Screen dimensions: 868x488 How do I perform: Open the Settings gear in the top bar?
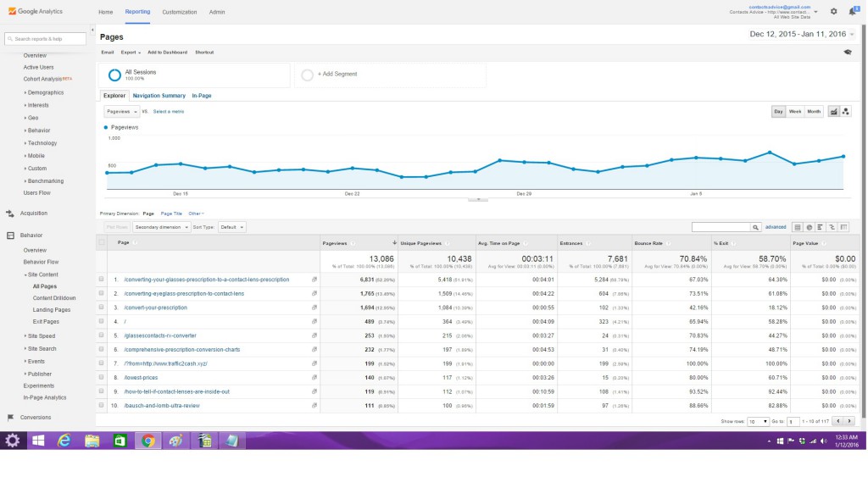832,12
